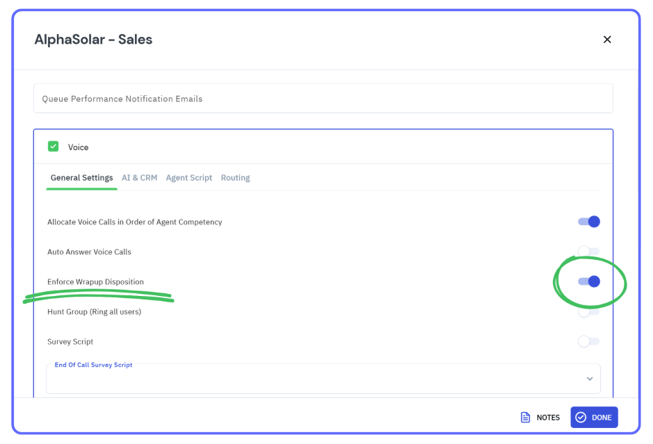Switch to the AI & CRM tab
653x444 pixels.
tap(139, 178)
